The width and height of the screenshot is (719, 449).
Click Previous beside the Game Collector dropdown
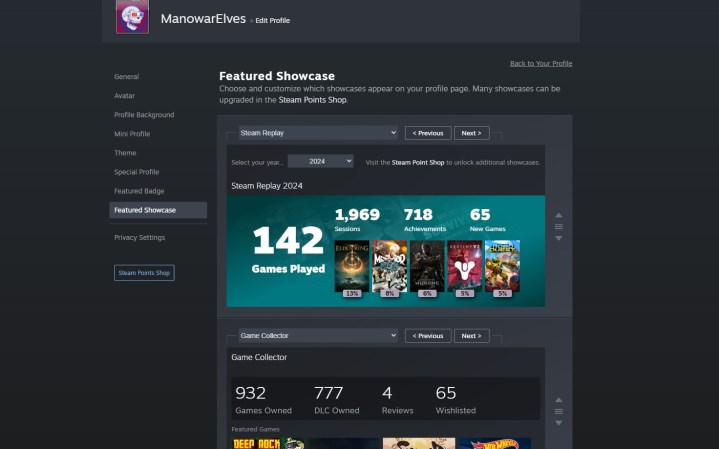click(428, 336)
